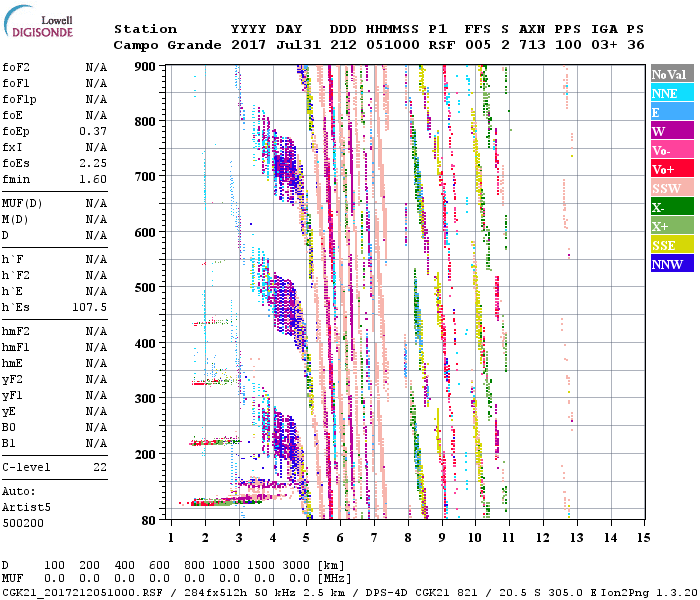Select the Vo+ legend swatch
Image resolution: width=700 pixels, height=600 pixels.
pos(672,169)
